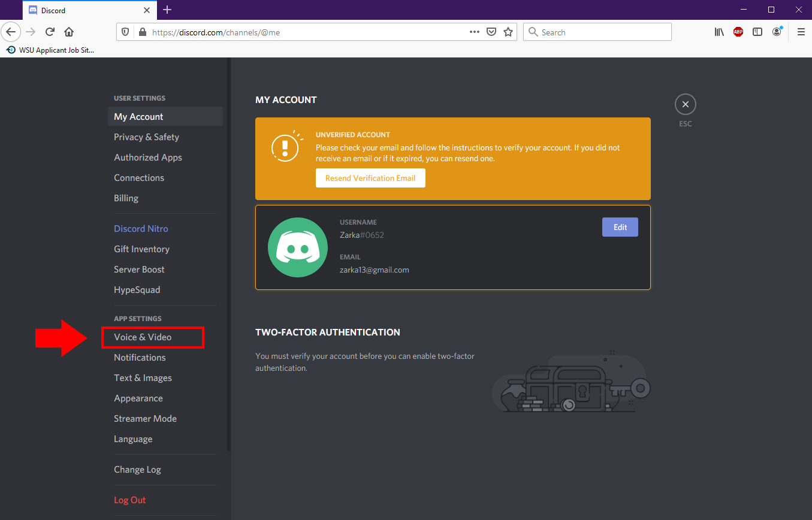Screen dimensions: 812x520
Task: Click the back navigation arrow
Action: tap(11, 32)
